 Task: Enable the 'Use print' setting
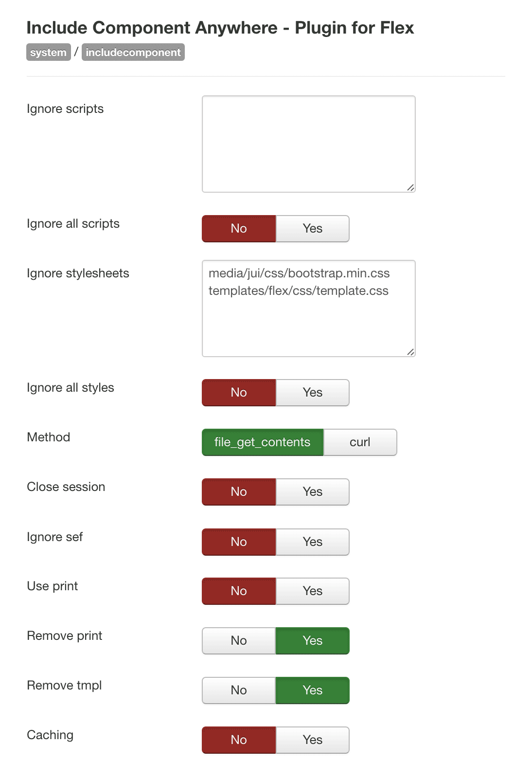pyautogui.click(x=312, y=591)
